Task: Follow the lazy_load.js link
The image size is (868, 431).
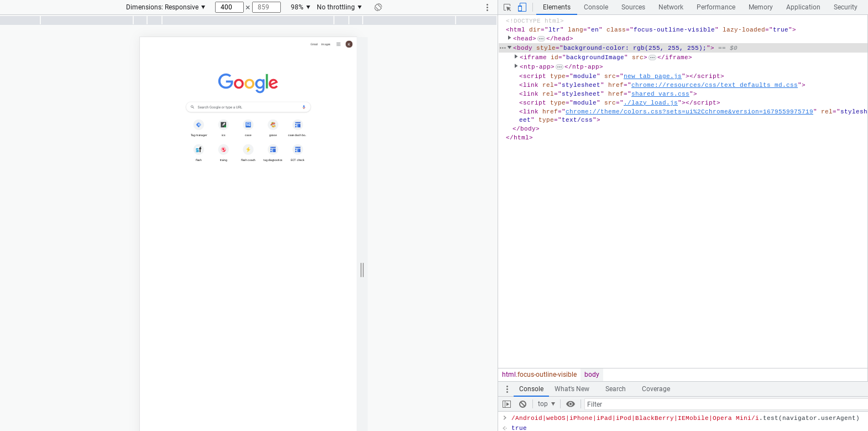Action: click(651, 103)
